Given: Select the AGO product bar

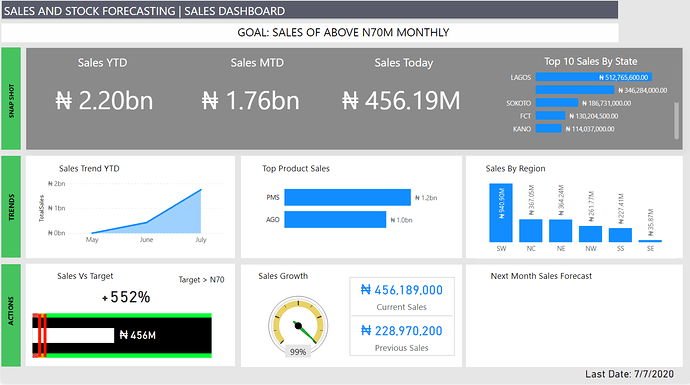Looking at the screenshot, I should 335,220.
